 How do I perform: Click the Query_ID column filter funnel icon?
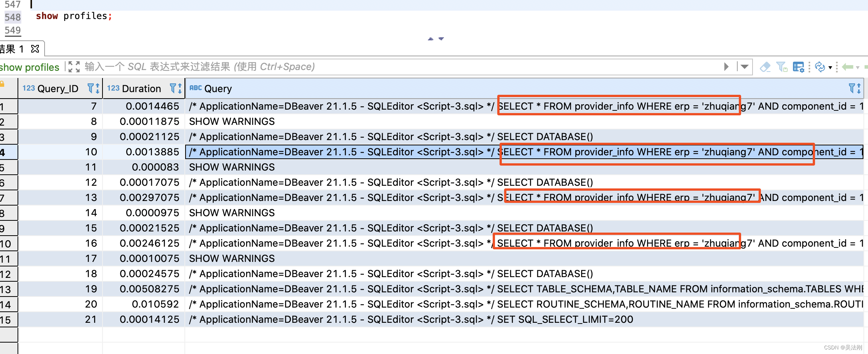point(91,88)
